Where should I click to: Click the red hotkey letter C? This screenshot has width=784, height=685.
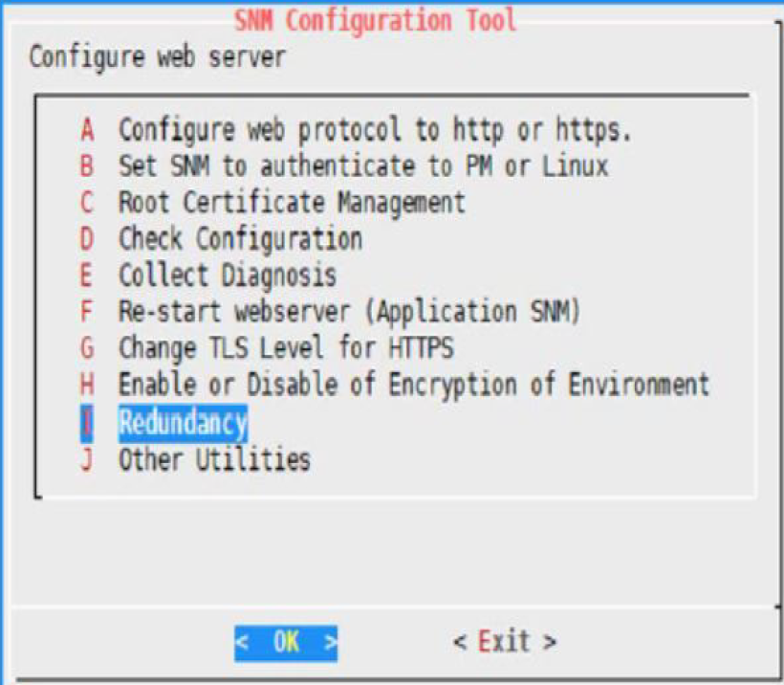click(88, 202)
